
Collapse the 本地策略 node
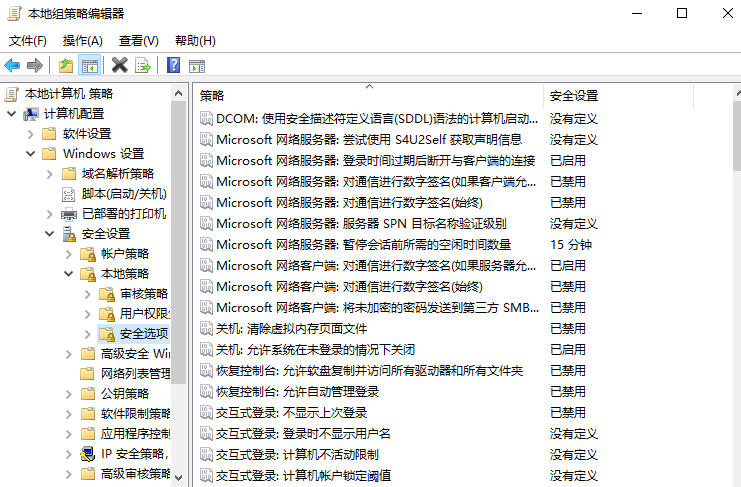point(69,274)
